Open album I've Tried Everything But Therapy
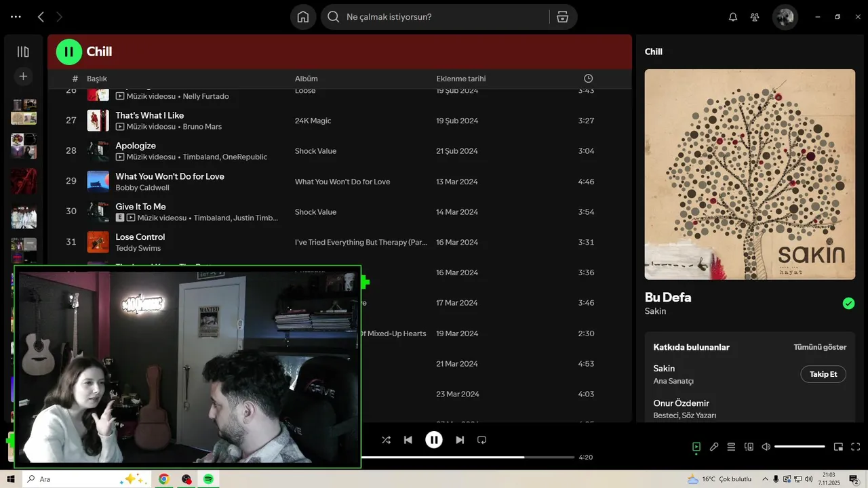868x488 pixels. (x=361, y=242)
